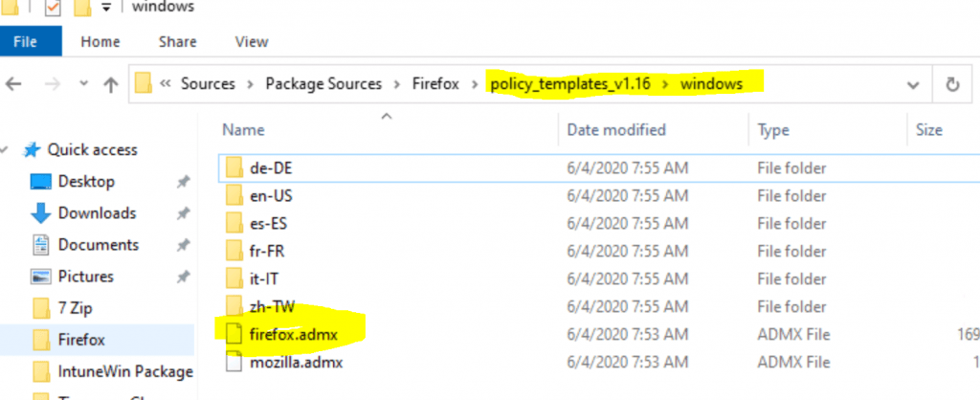Click the Up one level arrow
This screenshot has height=400, width=980.
110,84
